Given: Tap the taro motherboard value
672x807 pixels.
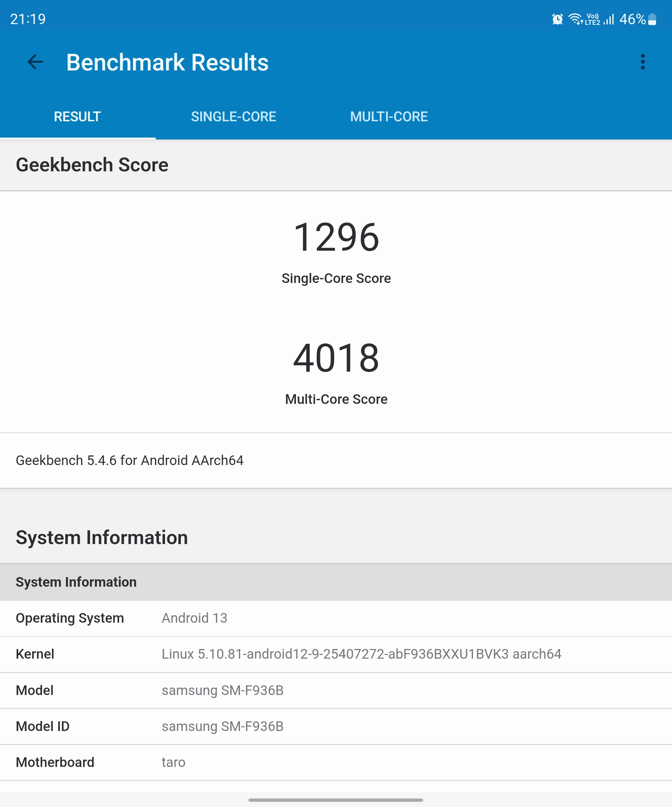Looking at the screenshot, I should click(x=173, y=762).
